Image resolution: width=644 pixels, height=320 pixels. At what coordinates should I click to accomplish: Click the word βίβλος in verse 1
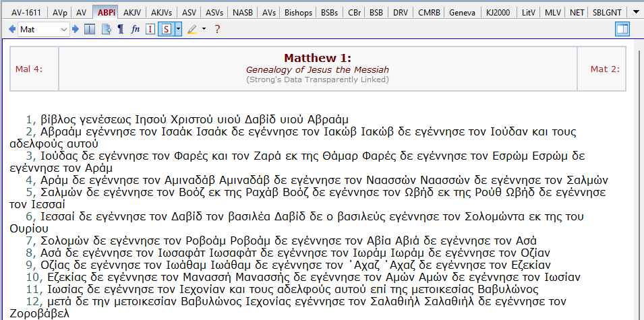point(57,120)
